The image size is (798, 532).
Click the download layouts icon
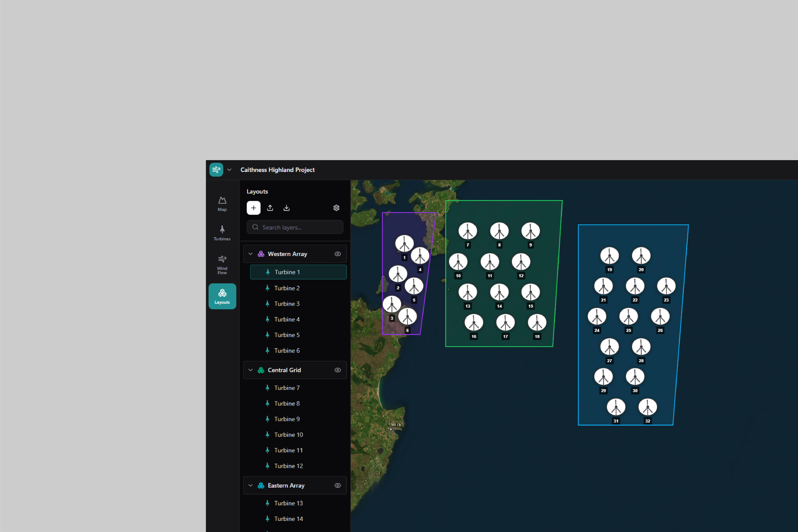pos(286,208)
